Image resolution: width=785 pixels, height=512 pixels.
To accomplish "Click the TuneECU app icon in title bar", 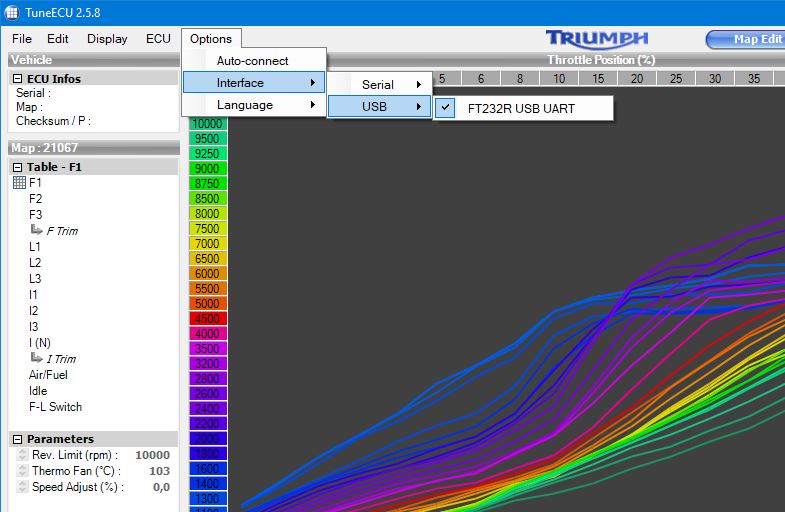I will tap(12, 13).
